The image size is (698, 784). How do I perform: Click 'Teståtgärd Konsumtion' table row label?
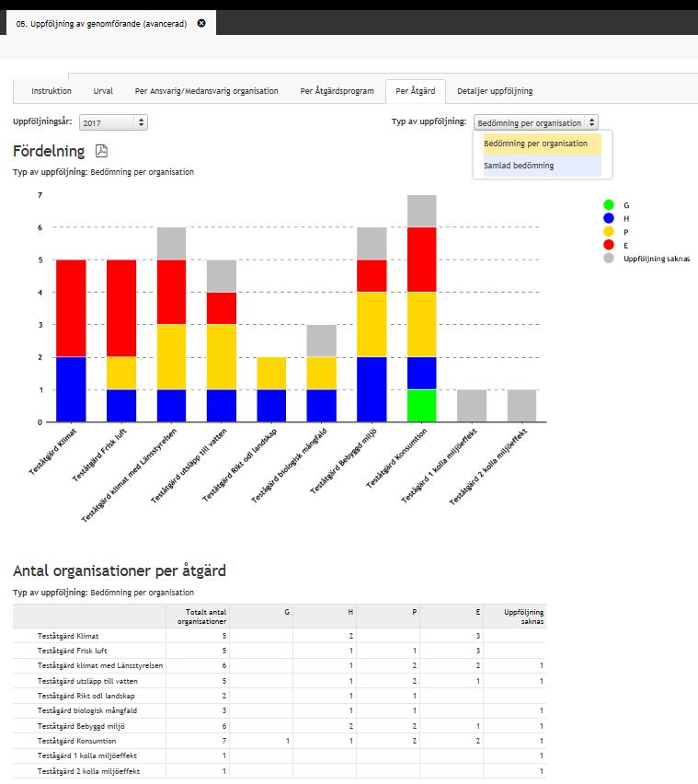coord(76,741)
